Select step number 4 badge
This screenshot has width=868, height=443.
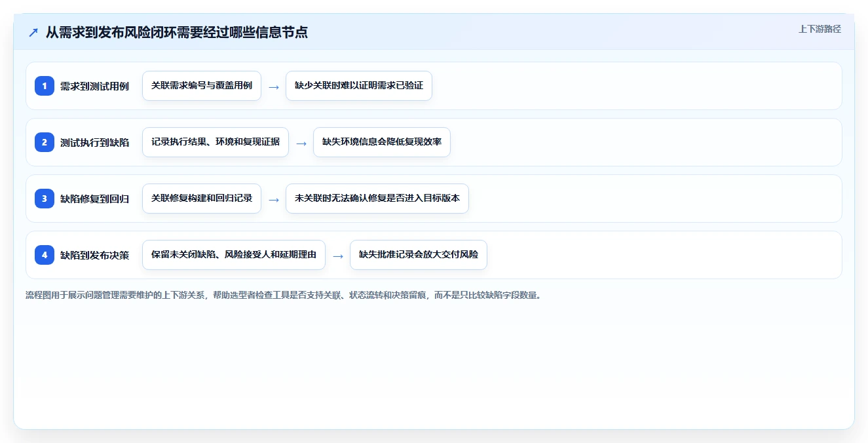point(45,255)
